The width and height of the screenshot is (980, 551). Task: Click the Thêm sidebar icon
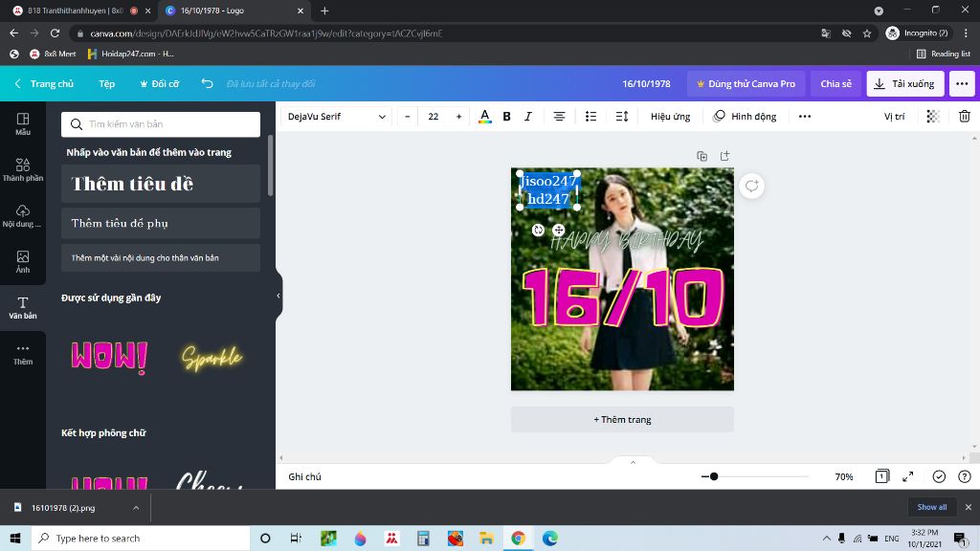click(22, 354)
